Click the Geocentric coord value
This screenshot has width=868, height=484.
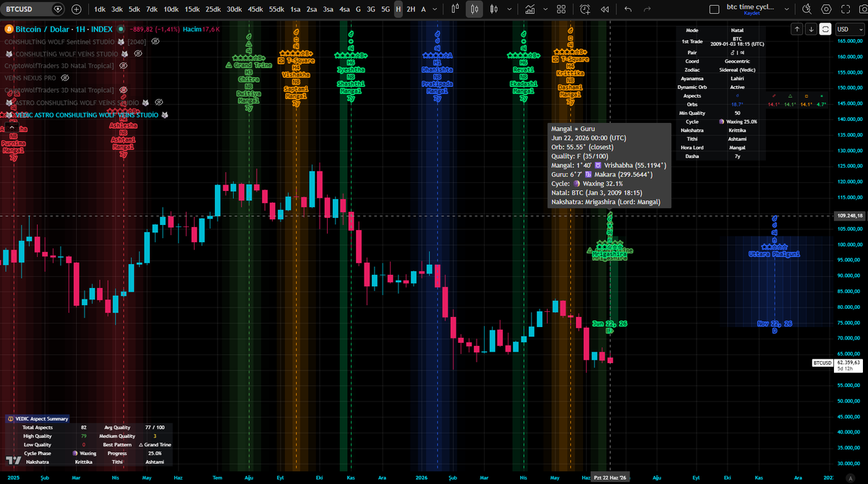[x=737, y=61]
